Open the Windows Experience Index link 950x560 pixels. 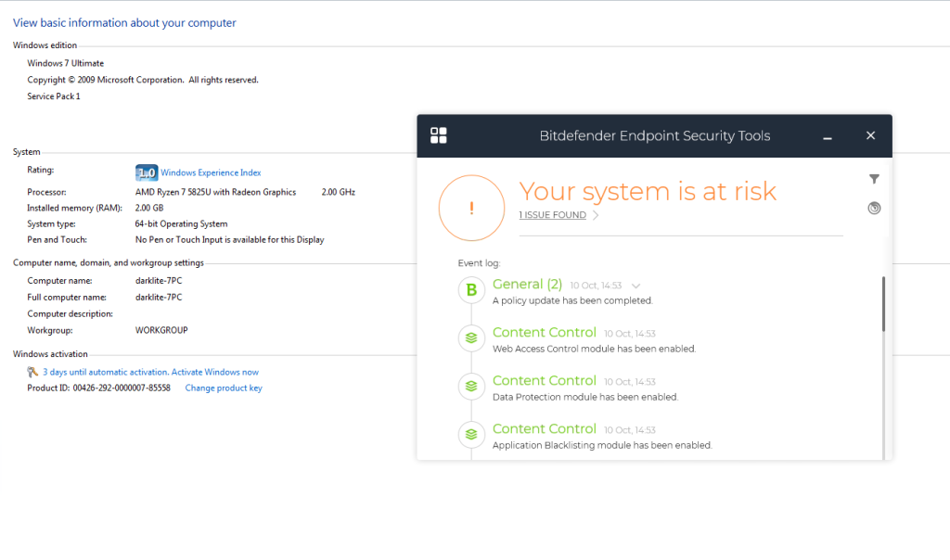point(211,172)
